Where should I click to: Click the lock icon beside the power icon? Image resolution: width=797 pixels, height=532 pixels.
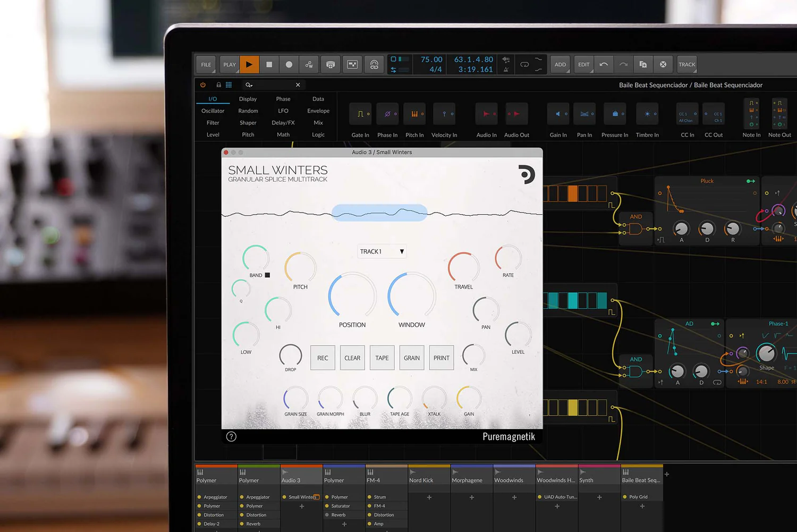point(218,85)
